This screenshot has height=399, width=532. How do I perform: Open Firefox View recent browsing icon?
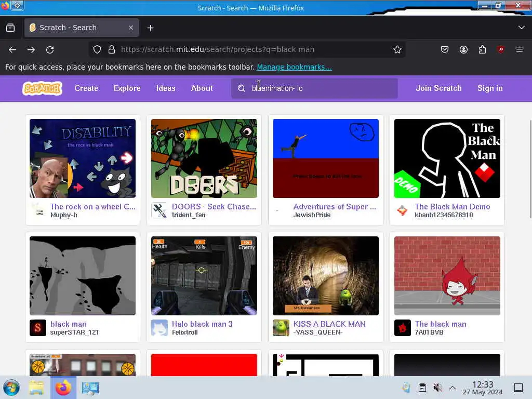click(10, 28)
